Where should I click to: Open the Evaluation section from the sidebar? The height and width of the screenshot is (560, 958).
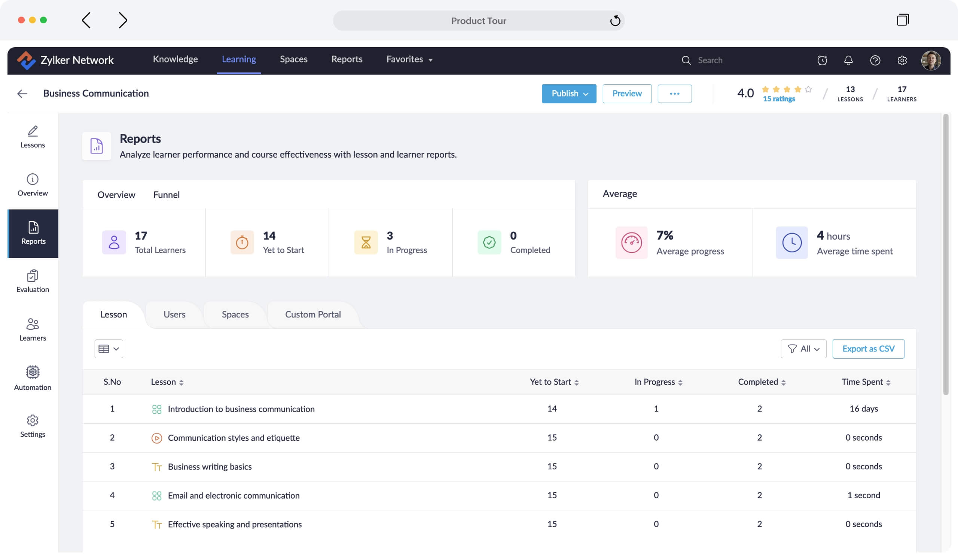(32, 281)
